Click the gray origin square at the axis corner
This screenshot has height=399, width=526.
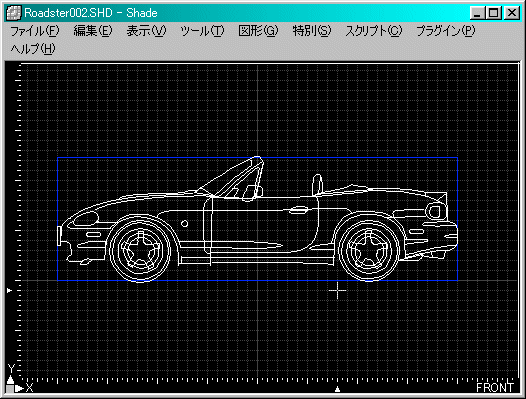(x=10, y=389)
